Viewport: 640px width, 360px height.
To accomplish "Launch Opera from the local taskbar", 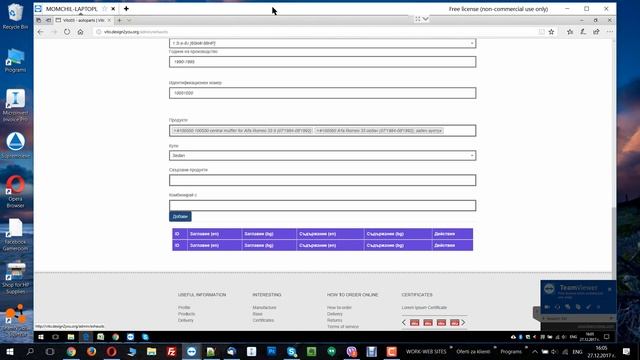I will [x=111, y=351].
